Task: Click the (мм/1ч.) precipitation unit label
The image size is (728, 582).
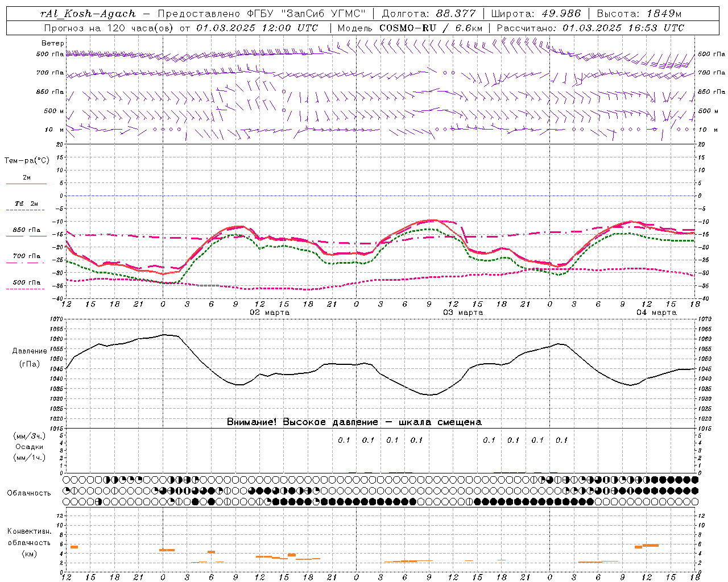Action: coord(29,458)
